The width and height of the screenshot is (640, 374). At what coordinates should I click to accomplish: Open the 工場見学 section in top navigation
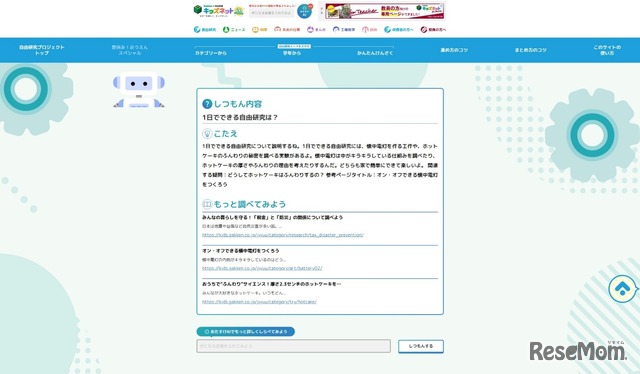[x=344, y=29]
